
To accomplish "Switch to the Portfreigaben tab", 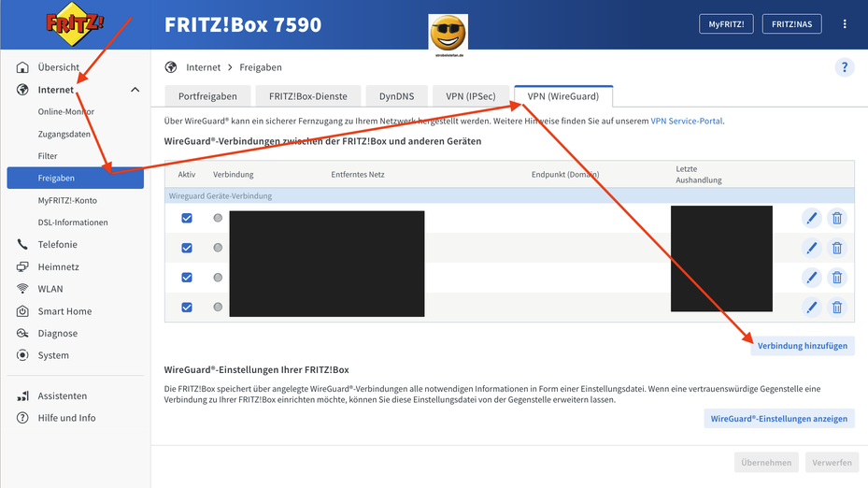I will pyautogui.click(x=207, y=96).
